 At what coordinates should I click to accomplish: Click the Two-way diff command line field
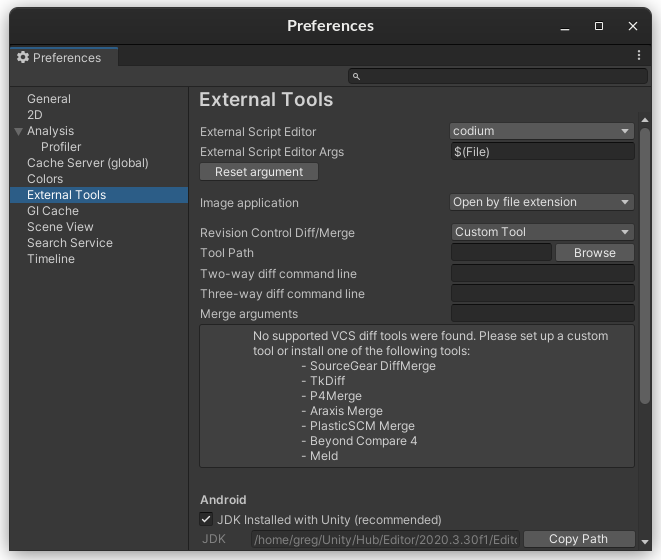tap(542, 274)
